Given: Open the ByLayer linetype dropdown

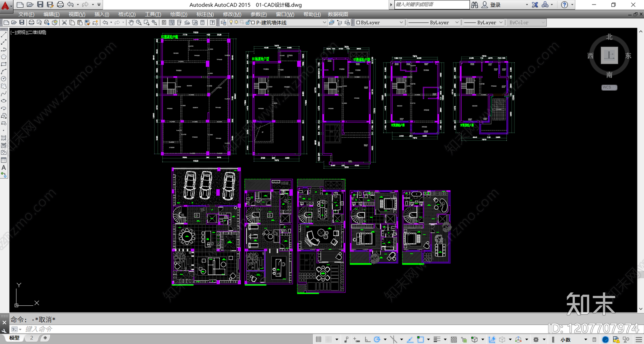Looking at the screenshot, I should 433,23.
